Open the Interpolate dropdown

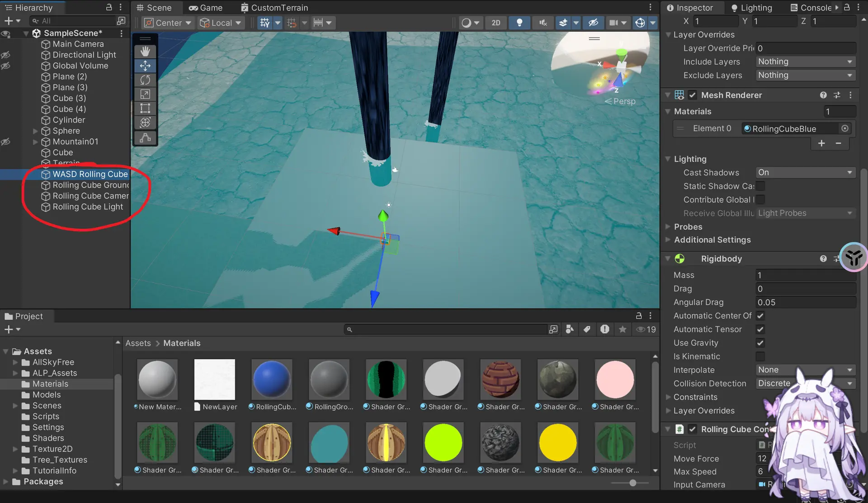tap(806, 370)
